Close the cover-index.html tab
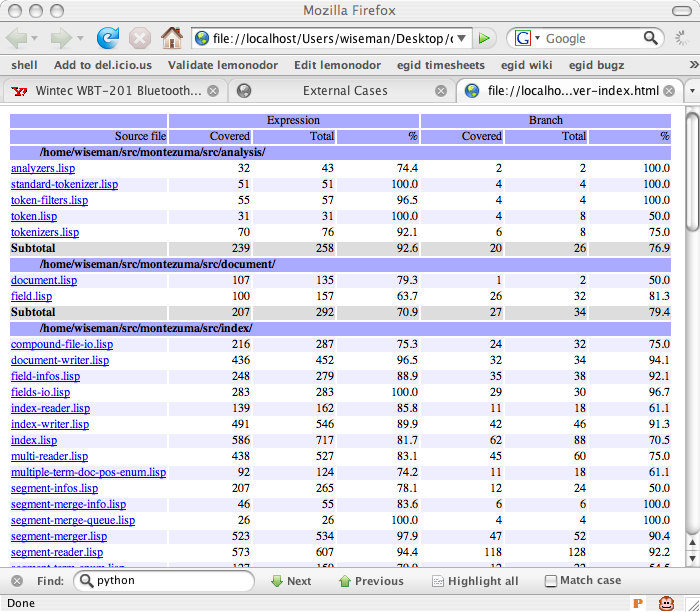 tap(669, 91)
